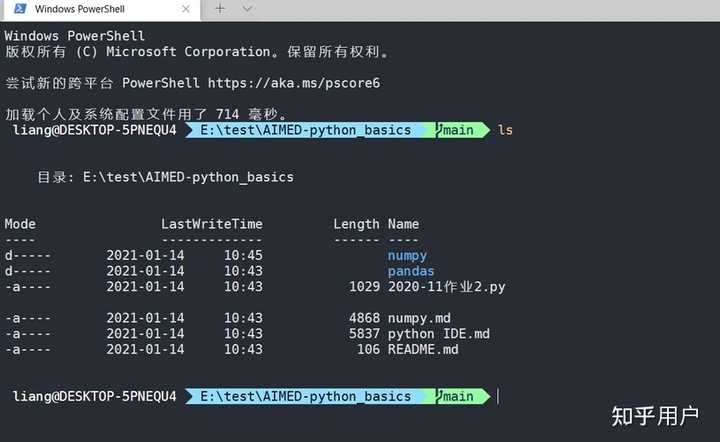The width and height of the screenshot is (720, 442).
Task: Click the main branch in second prompt
Action: 458,397
